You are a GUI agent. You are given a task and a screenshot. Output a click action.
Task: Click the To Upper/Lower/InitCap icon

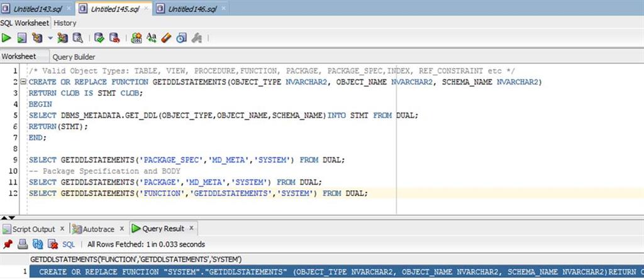(152, 38)
